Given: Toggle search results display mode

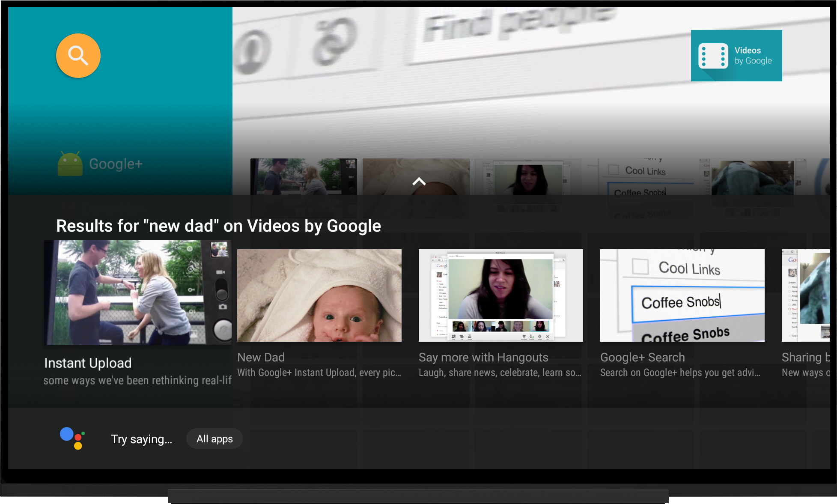Looking at the screenshot, I should click(x=419, y=182).
